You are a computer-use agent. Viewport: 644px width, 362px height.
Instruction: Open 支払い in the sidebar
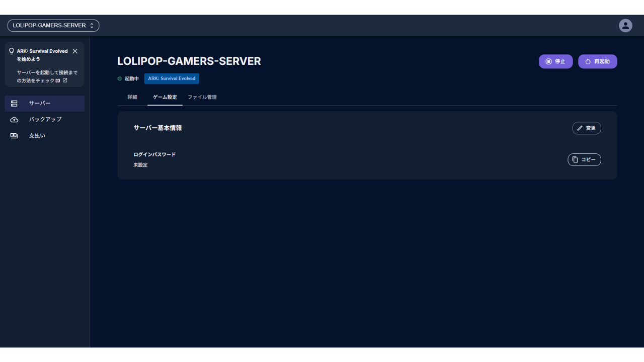45,135
